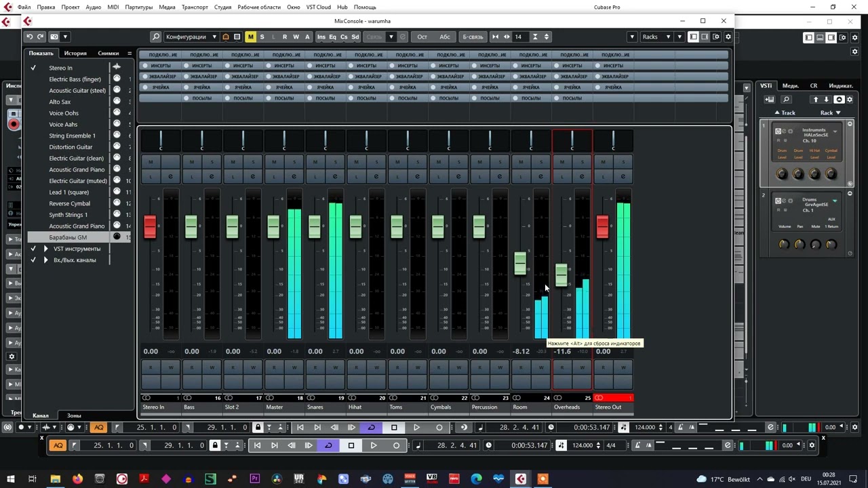Enable read automation on Overheads channel
868x488 pixels.
(x=562, y=367)
